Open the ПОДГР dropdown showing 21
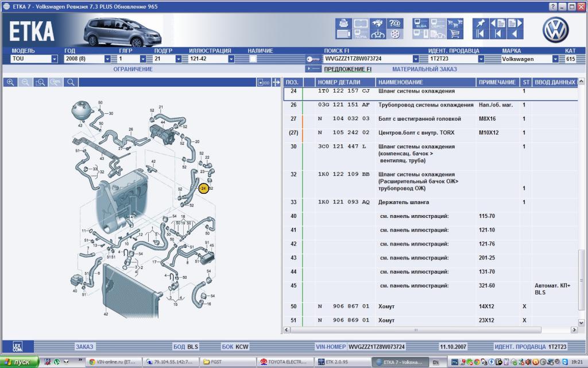 pyautogui.click(x=179, y=59)
